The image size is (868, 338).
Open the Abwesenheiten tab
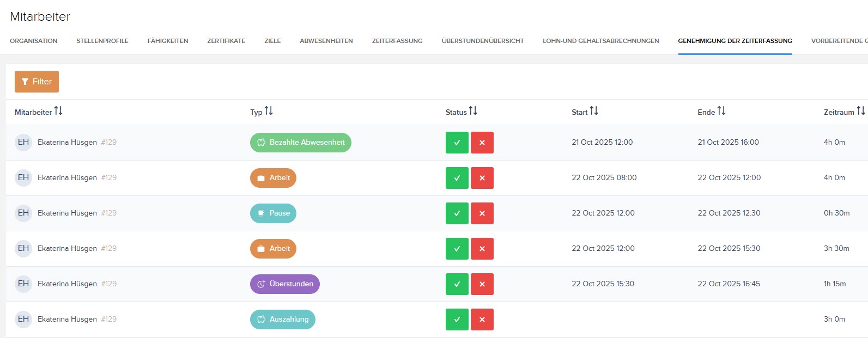tap(326, 41)
